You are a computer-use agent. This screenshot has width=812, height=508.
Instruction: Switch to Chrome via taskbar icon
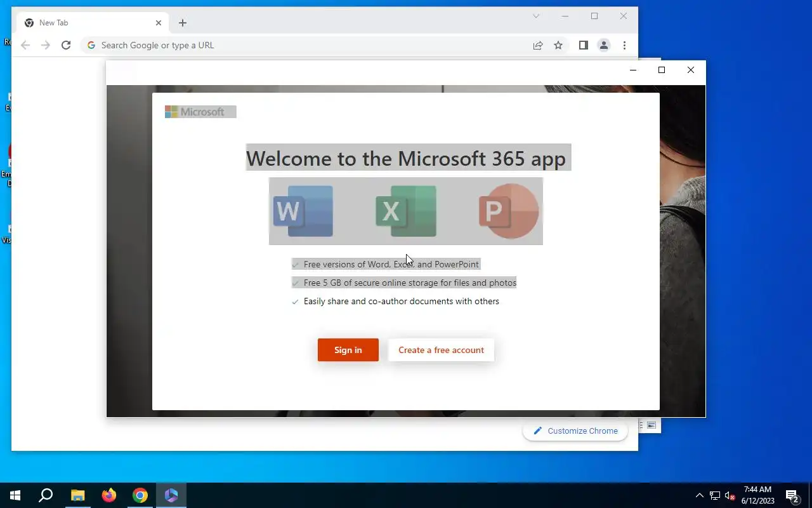(140, 495)
